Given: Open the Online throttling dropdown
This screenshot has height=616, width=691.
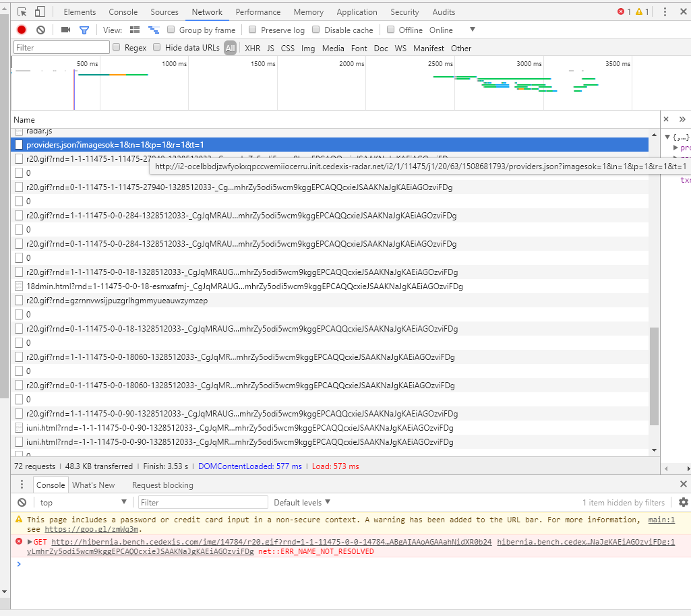Looking at the screenshot, I should 452,30.
